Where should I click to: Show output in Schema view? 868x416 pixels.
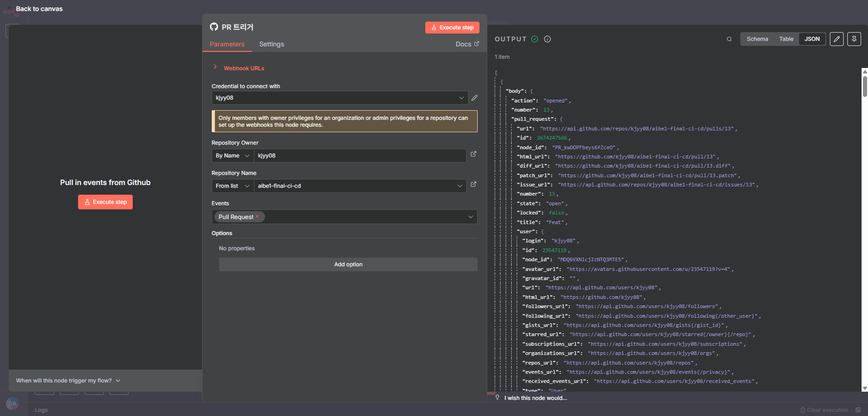pyautogui.click(x=757, y=39)
